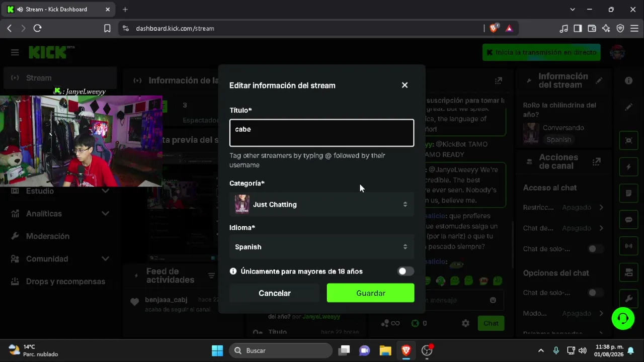Open the weather widget showing 14°C
Image resolution: width=644 pixels, height=362 pixels.
coord(33,350)
